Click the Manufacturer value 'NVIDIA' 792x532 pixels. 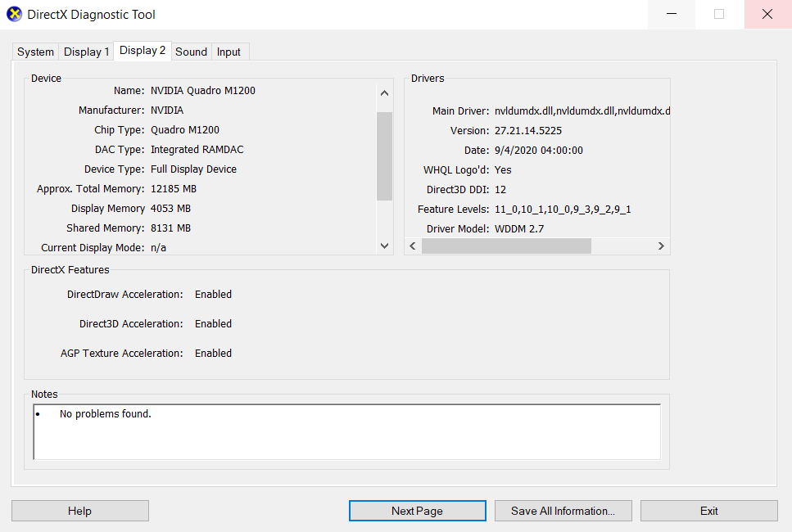167,110
